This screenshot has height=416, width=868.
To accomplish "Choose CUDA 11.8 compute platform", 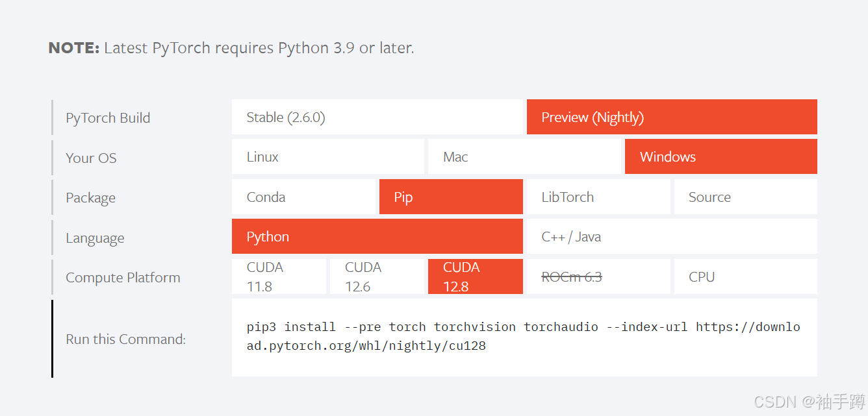I will (279, 277).
